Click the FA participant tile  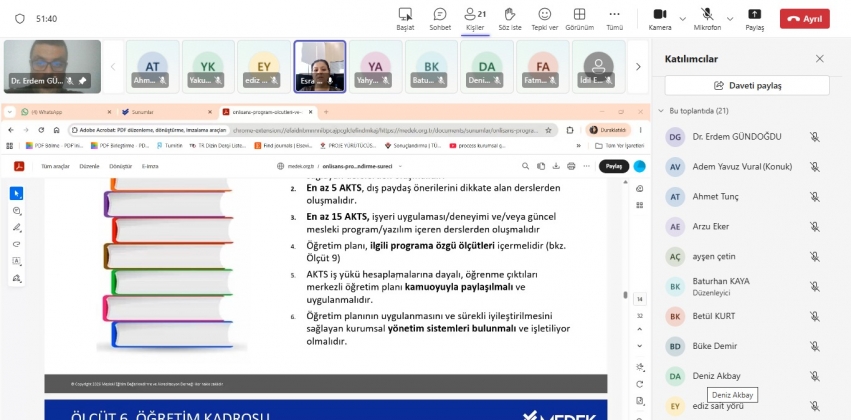coord(543,66)
